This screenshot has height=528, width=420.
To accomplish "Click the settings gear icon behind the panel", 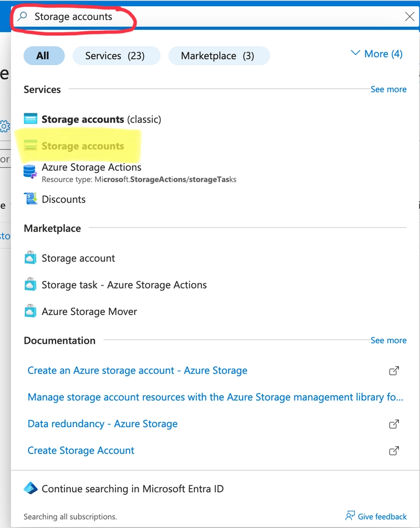I will point(5,126).
